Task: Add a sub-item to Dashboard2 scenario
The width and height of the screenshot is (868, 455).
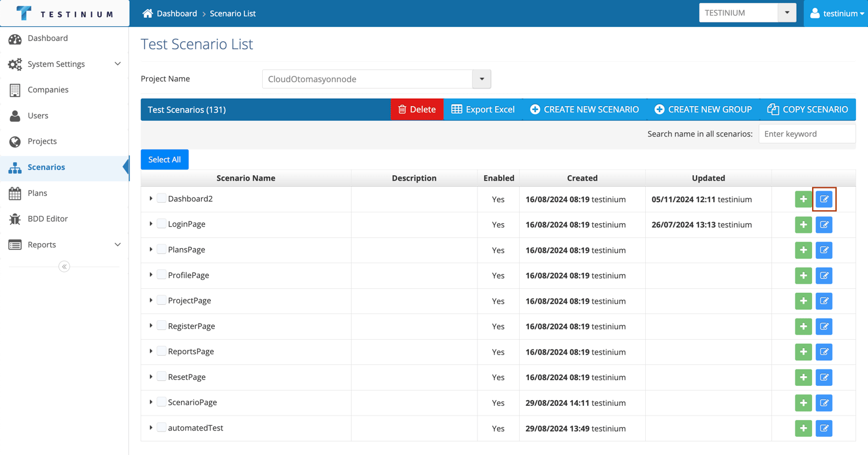Action: pyautogui.click(x=803, y=199)
